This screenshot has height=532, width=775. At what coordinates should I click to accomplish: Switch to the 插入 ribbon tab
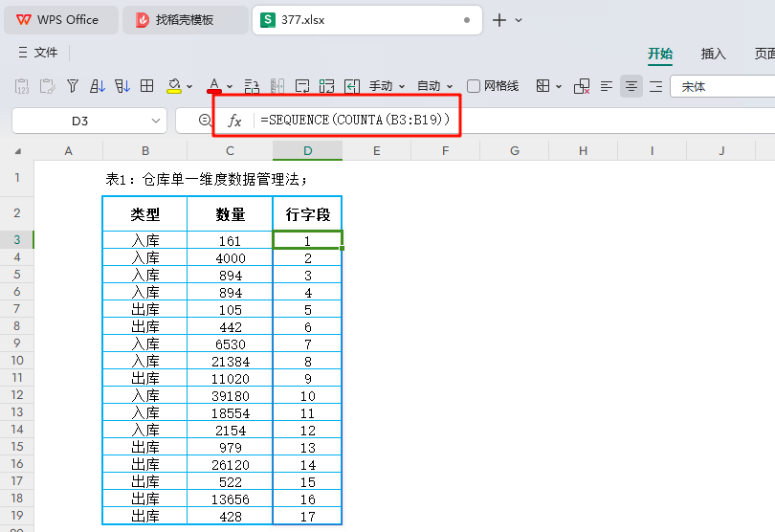[x=713, y=54]
